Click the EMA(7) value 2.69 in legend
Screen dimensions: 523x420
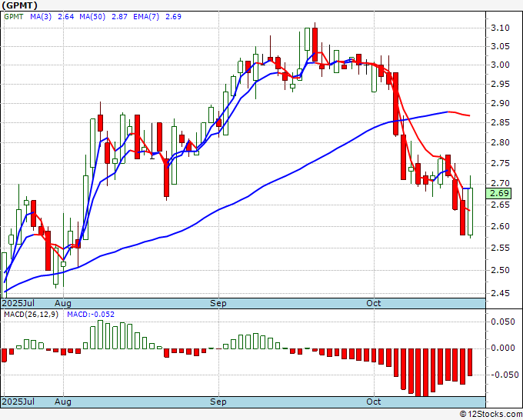[x=174, y=17]
